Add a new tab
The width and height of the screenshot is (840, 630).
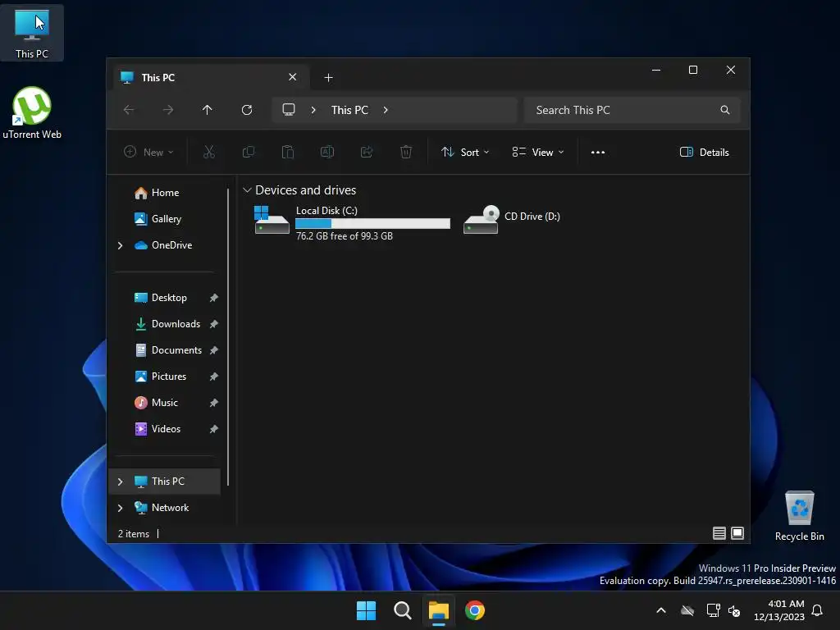[x=328, y=78]
